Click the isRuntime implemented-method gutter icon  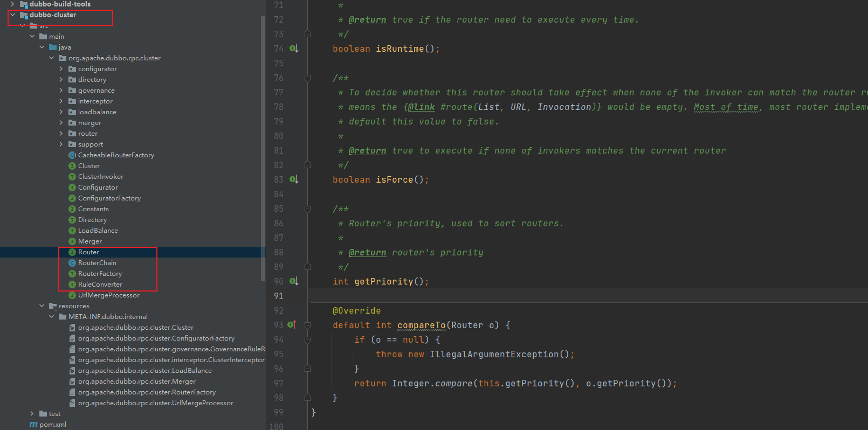click(x=294, y=48)
